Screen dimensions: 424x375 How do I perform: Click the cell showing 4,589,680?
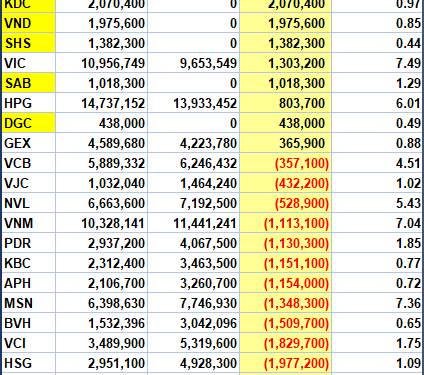tap(102, 143)
